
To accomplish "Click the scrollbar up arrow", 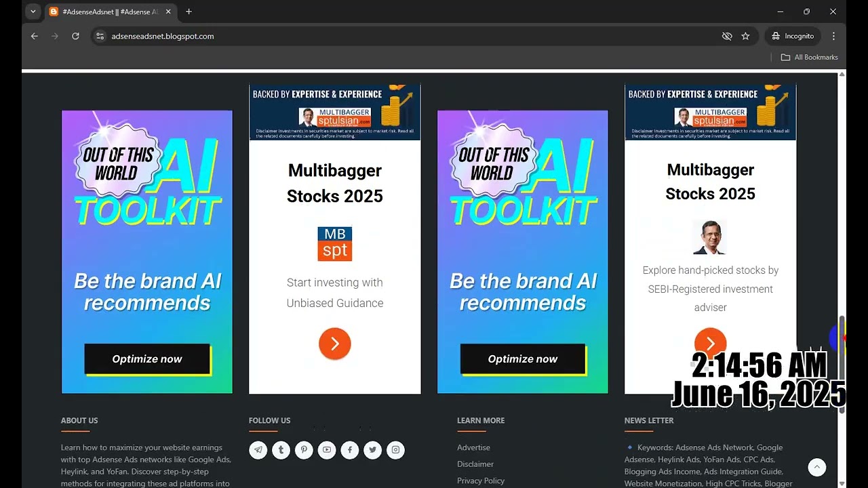I will [x=842, y=75].
